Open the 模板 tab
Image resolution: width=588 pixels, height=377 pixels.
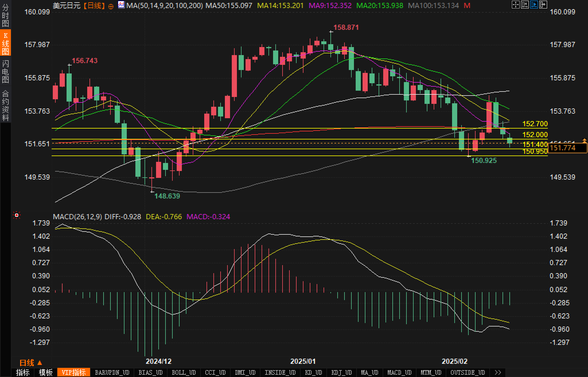pyautogui.click(x=46, y=372)
